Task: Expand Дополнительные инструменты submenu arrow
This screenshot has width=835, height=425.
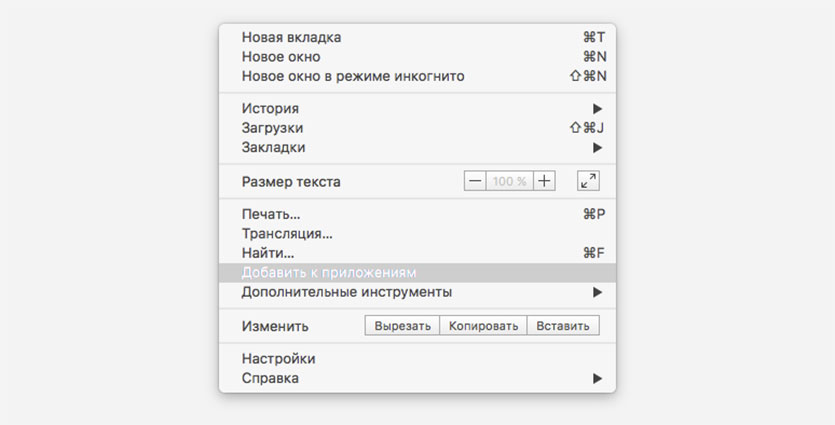Action: [x=597, y=292]
